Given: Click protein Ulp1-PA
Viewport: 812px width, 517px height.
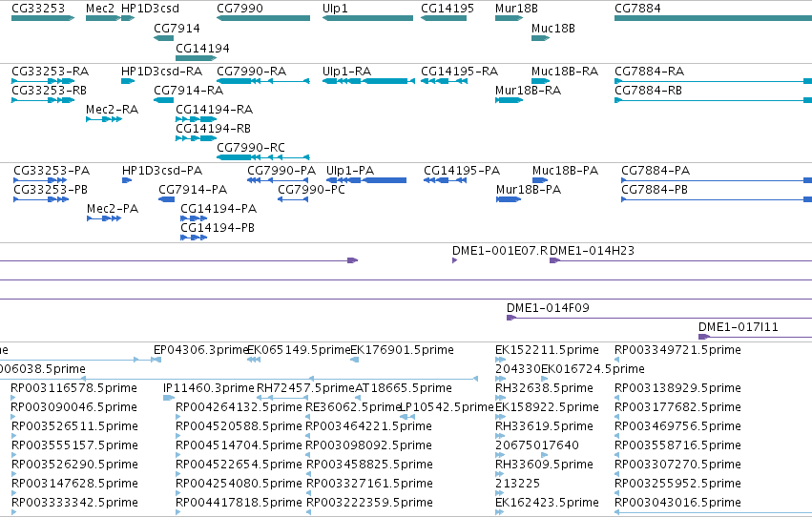Looking at the screenshot, I should pos(350,171).
